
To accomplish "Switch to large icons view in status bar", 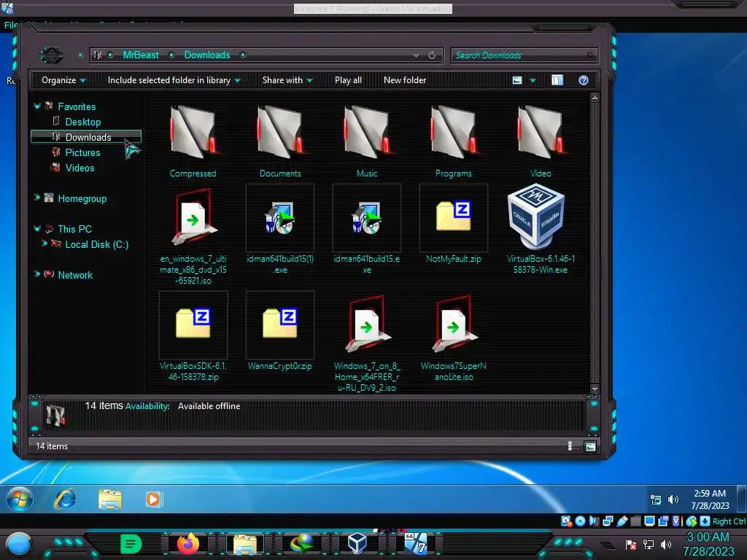I will point(590,447).
